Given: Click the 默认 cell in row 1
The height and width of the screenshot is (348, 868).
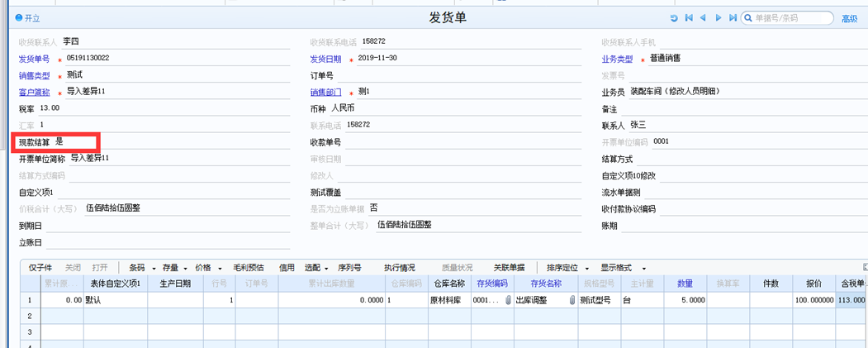Looking at the screenshot, I should [115, 300].
